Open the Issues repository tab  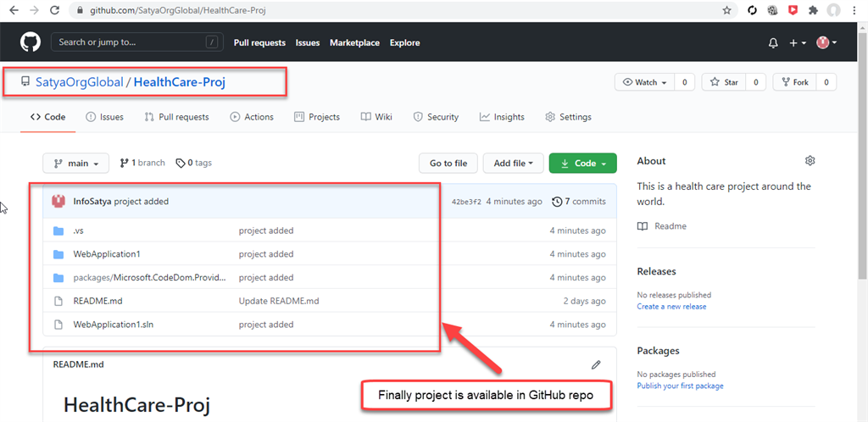pos(104,117)
